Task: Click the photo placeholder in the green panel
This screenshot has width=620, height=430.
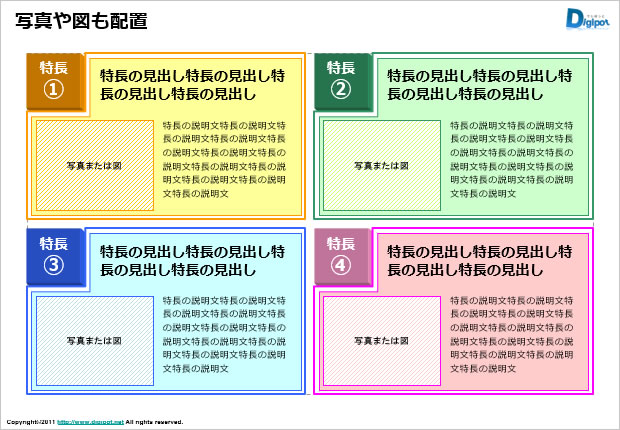Action: 381,165
